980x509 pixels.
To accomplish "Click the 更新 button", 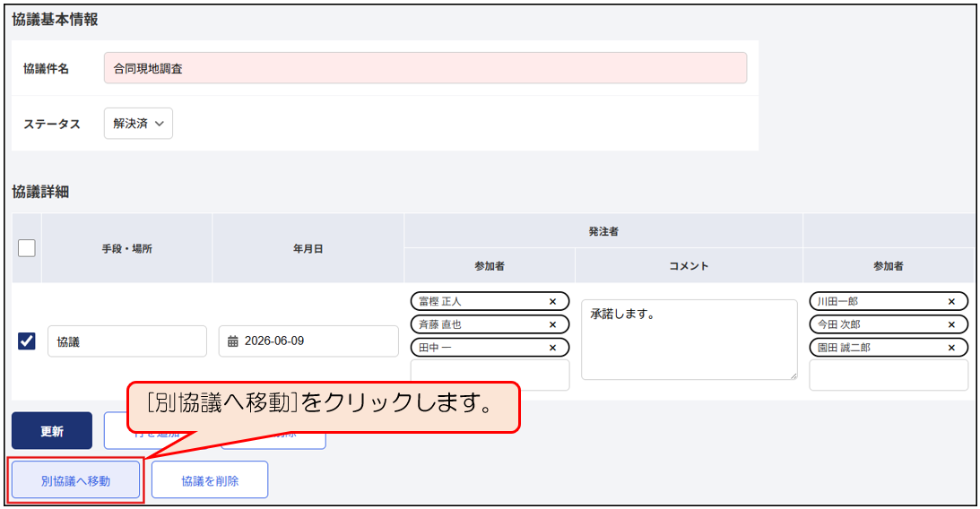I will pos(52,431).
